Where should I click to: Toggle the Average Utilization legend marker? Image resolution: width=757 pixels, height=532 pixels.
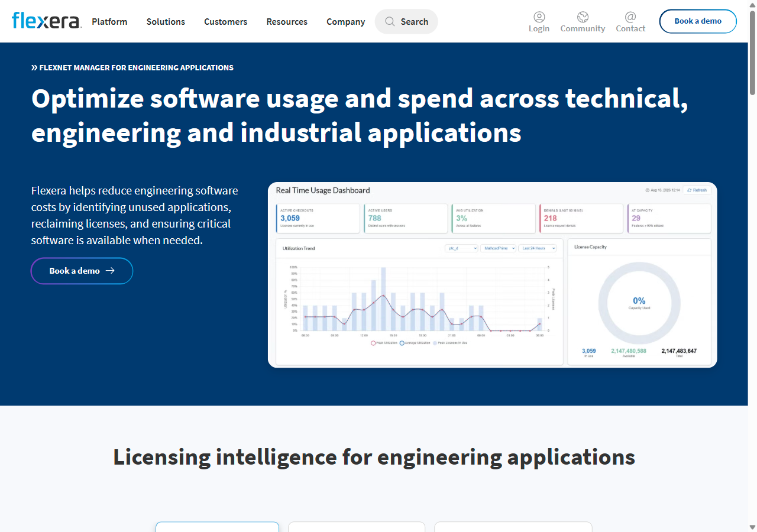point(402,343)
